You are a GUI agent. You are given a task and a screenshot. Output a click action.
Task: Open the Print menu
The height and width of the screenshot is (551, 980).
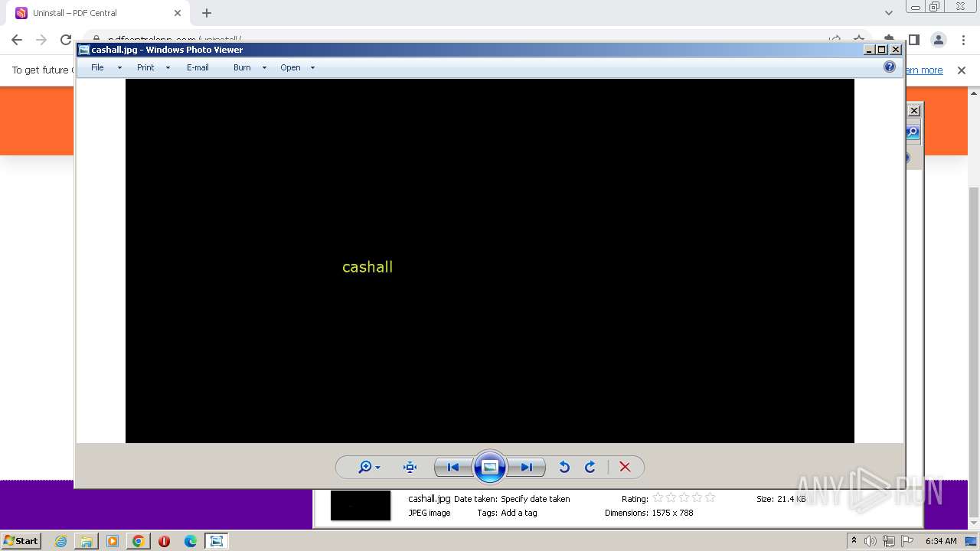(145, 67)
